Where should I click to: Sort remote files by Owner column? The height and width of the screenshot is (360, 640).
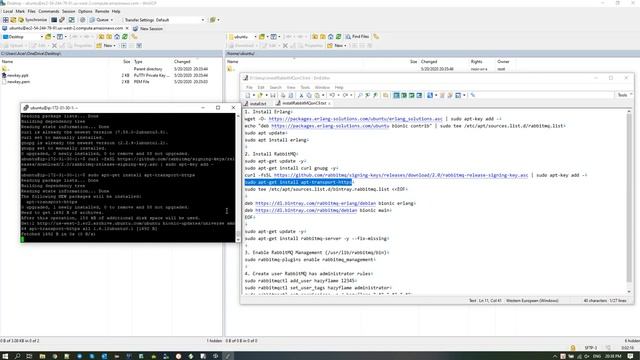pos(503,62)
